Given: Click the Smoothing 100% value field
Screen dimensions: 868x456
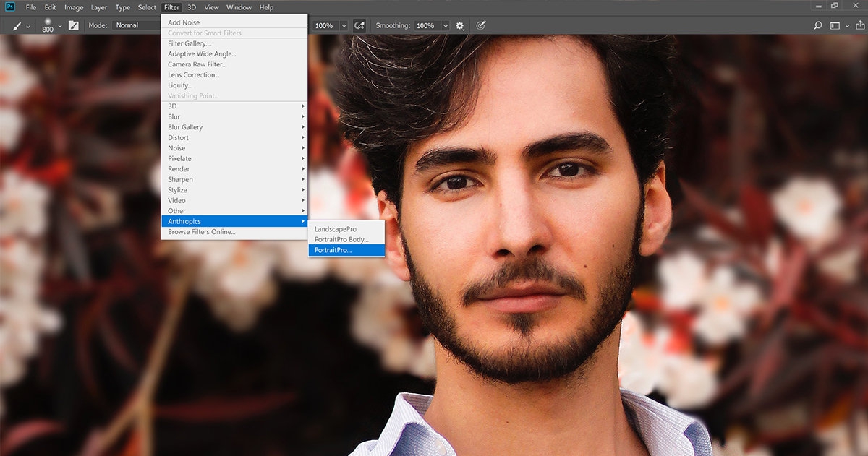Looking at the screenshot, I should pyautogui.click(x=425, y=25).
